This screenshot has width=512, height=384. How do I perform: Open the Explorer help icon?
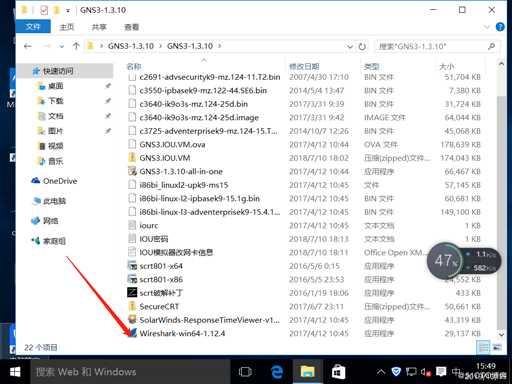pyautogui.click(x=500, y=27)
